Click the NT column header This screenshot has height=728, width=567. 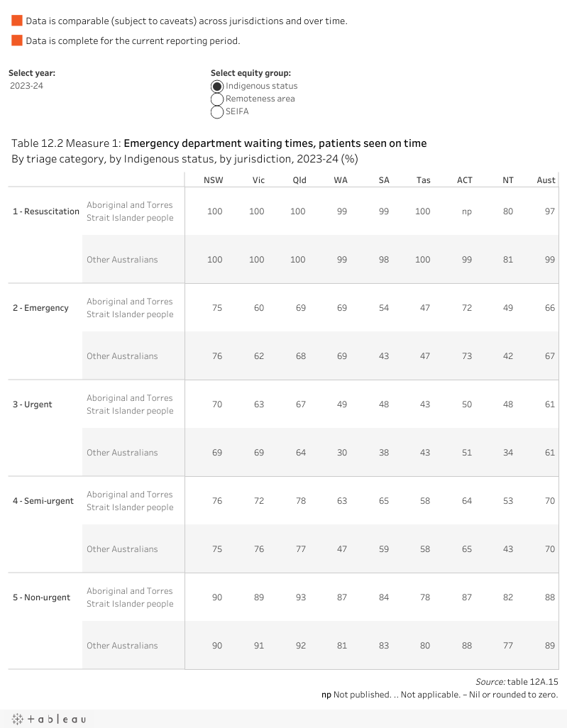pyautogui.click(x=507, y=180)
